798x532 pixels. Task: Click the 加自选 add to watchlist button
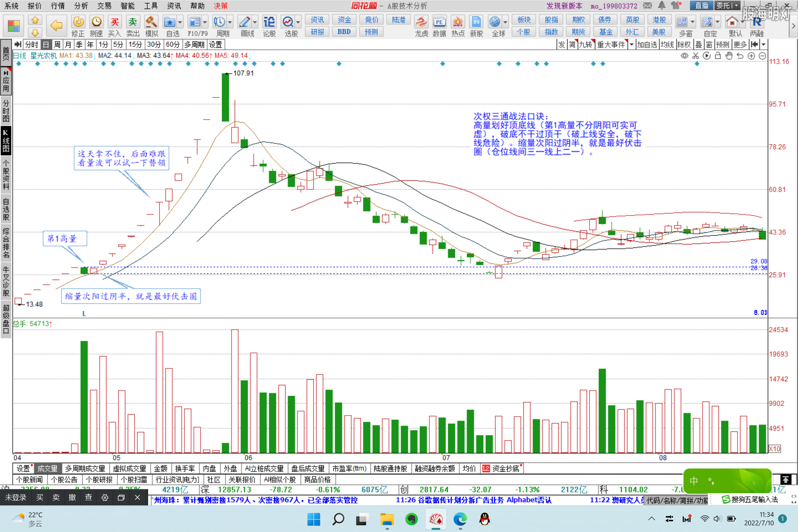tap(647, 45)
